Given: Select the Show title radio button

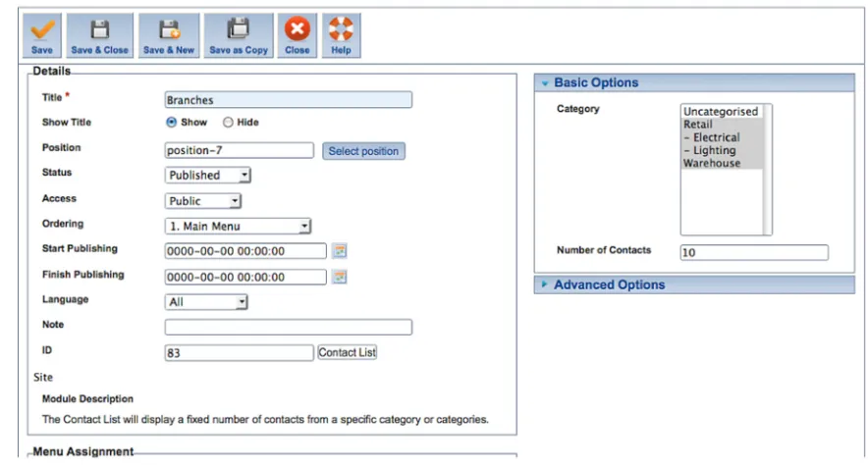Looking at the screenshot, I should pos(171,123).
